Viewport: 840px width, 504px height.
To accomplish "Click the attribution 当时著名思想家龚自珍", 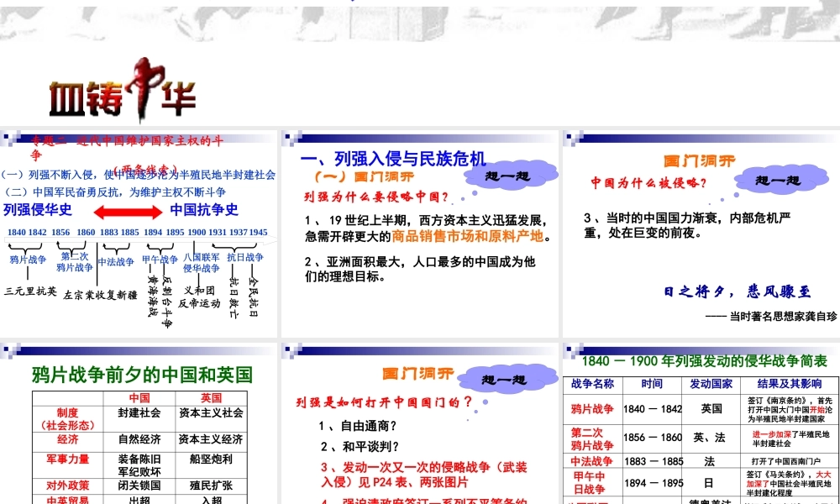I will coord(783,317).
